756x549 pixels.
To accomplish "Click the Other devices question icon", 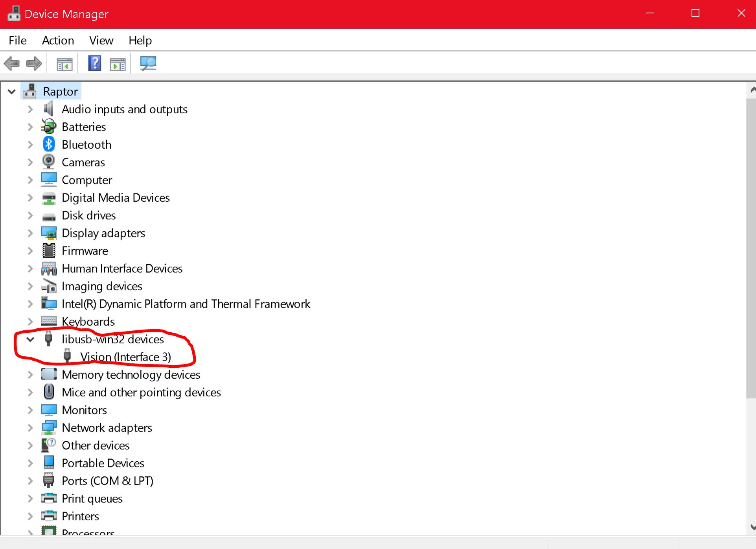I will [49, 445].
